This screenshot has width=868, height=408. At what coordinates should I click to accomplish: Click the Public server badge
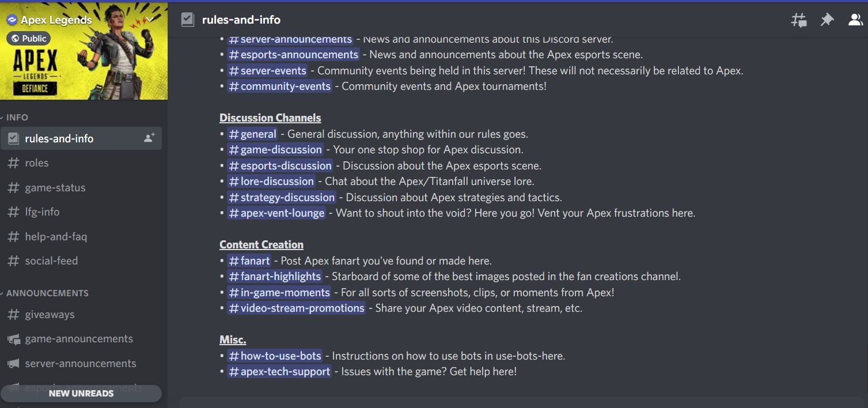28,38
